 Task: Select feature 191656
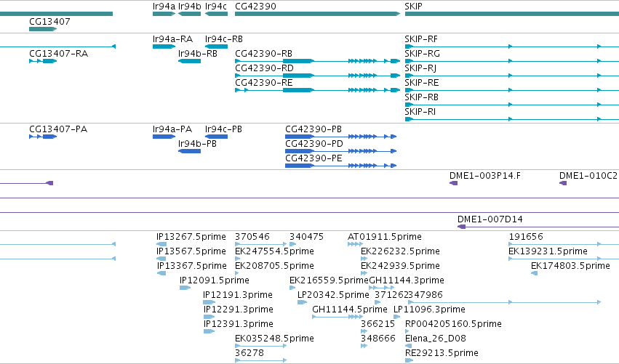[x=526, y=237]
